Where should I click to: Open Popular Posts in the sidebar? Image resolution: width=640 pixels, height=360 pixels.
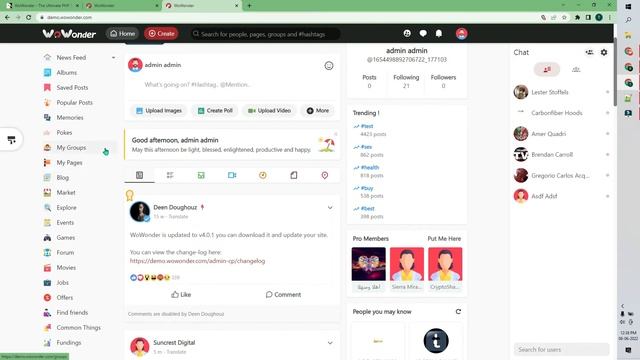click(75, 102)
